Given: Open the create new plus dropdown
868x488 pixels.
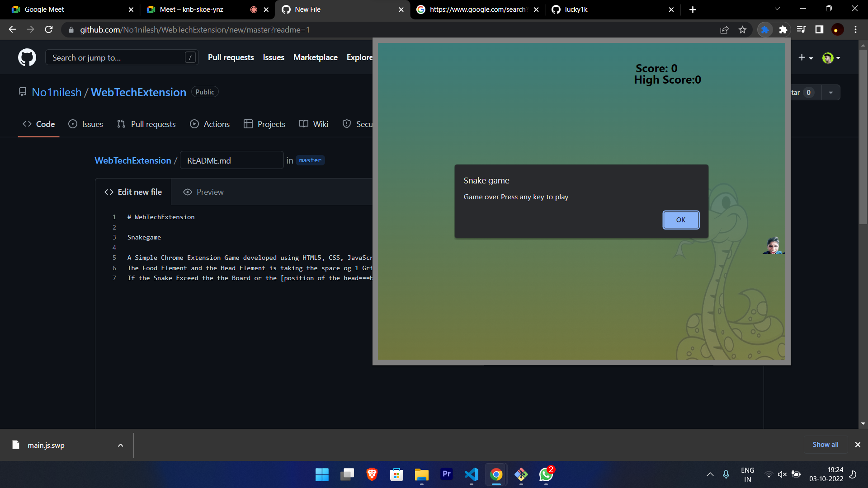Looking at the screenshot, I should click(805, 57).
